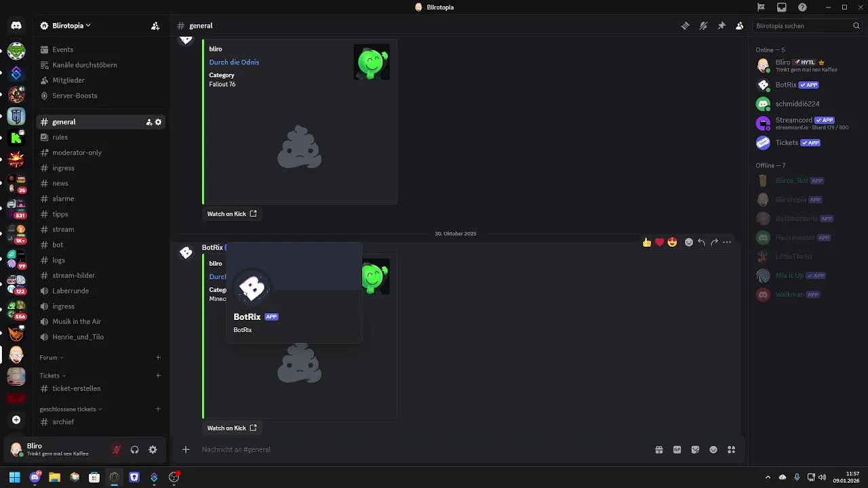
Task: Open notification settings bell in header
Action: tap(703, 26)
